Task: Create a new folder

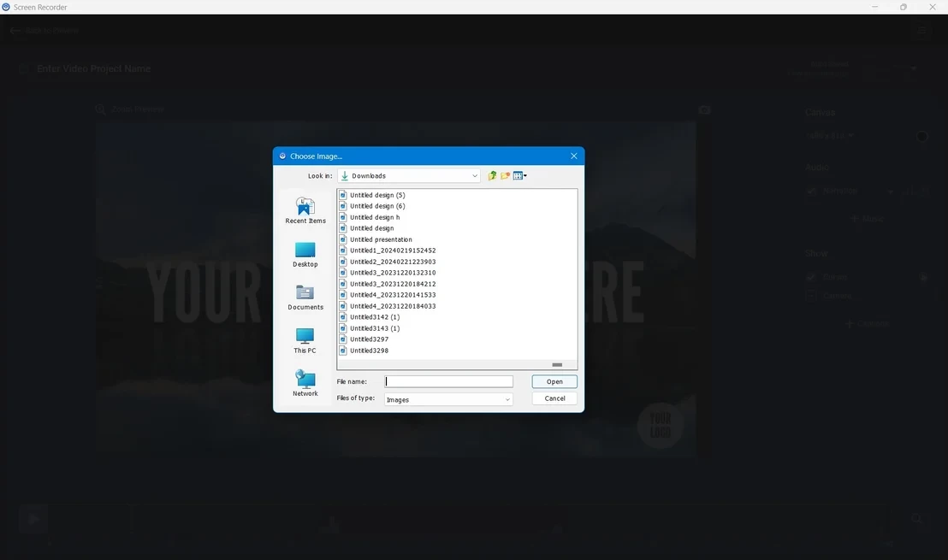Action: (x=506, y=176)
